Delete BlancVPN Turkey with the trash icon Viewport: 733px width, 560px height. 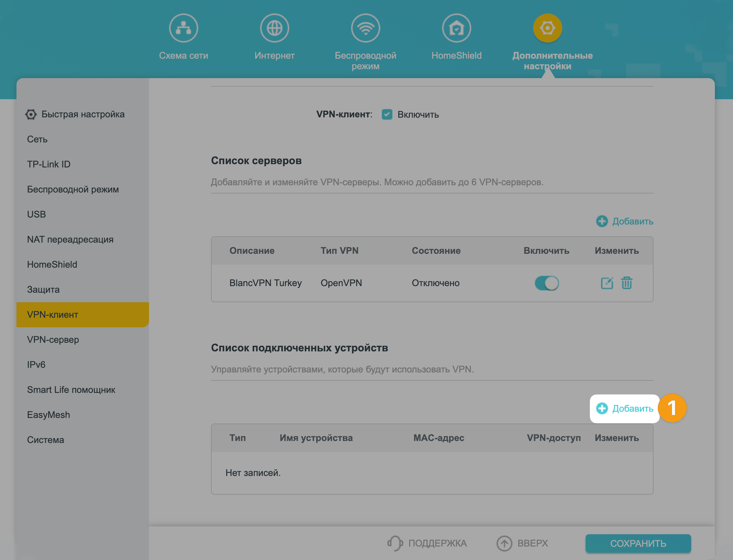click(x=627, y=283)
